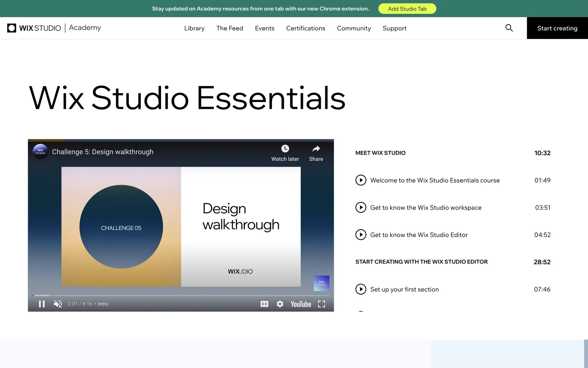
Task: Click the Watch later clock icon
Action: tap(285, 149)
